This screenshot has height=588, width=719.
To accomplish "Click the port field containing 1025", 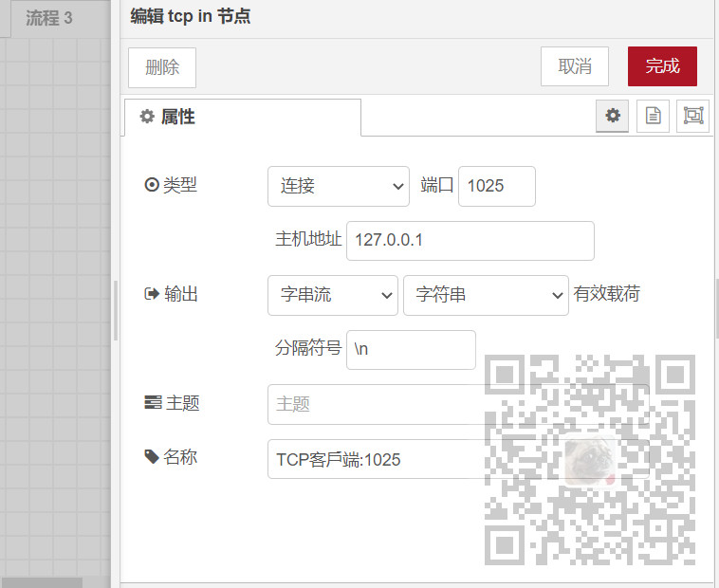I will [497, 186].
